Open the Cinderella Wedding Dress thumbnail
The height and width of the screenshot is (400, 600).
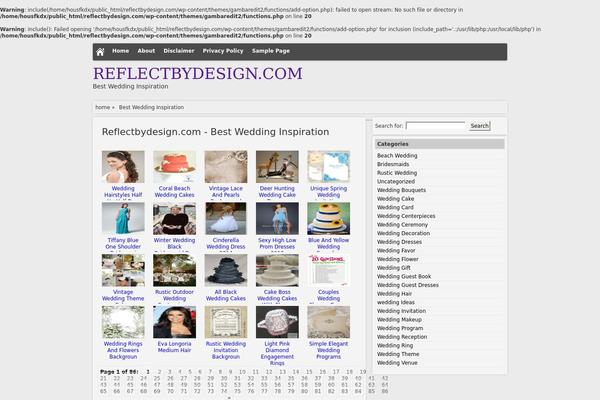tap(226, 219)
